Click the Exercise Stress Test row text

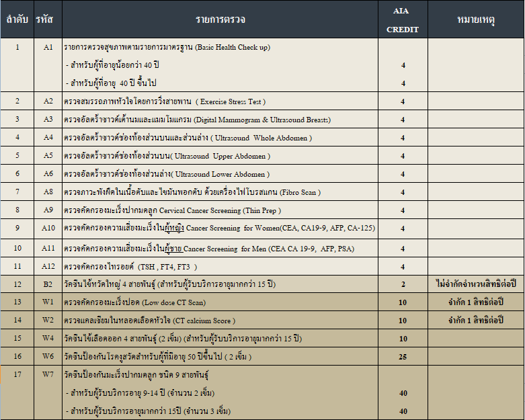click(165, 101)
